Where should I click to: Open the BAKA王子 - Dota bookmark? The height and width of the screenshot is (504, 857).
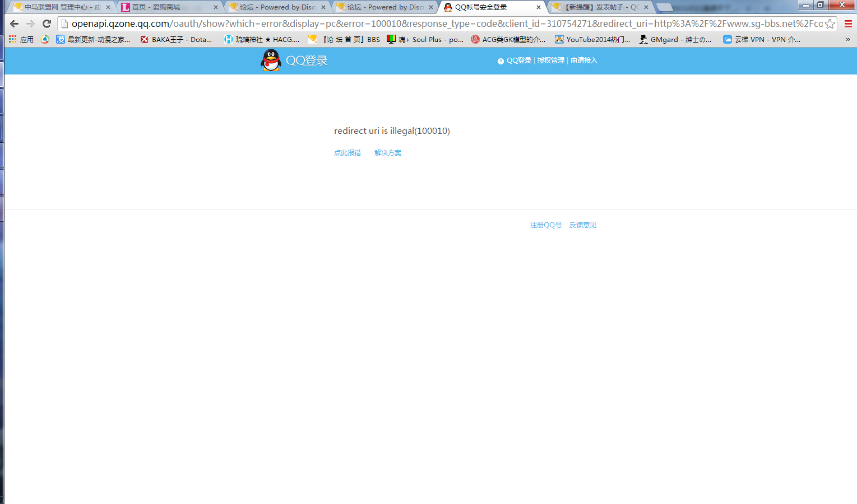(176, 40)
